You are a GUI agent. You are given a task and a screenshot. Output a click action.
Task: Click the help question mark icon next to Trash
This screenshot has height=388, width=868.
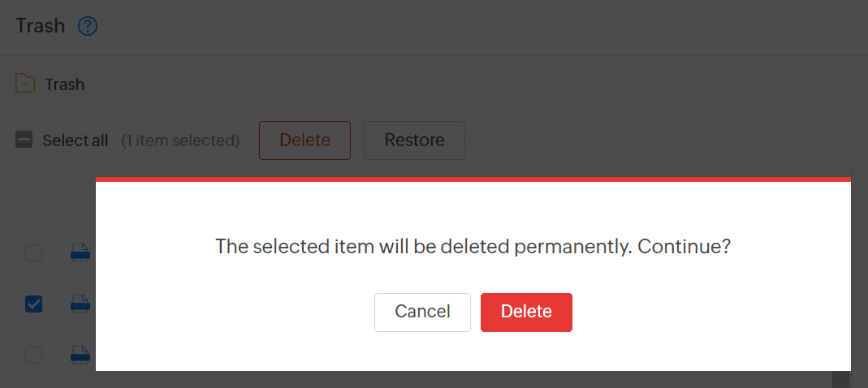(x=88, y=26)
